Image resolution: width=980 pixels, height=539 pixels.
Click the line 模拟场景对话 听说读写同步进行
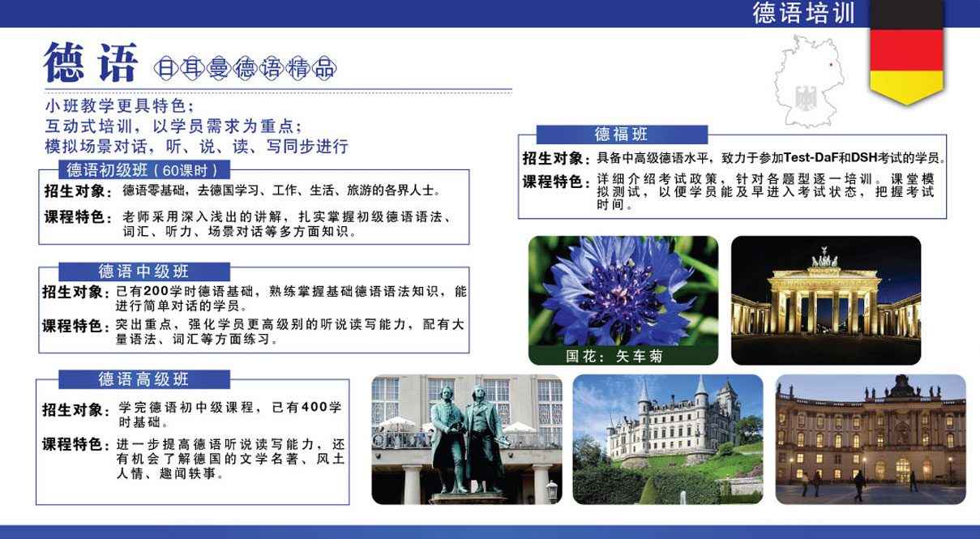coord(197,147)
